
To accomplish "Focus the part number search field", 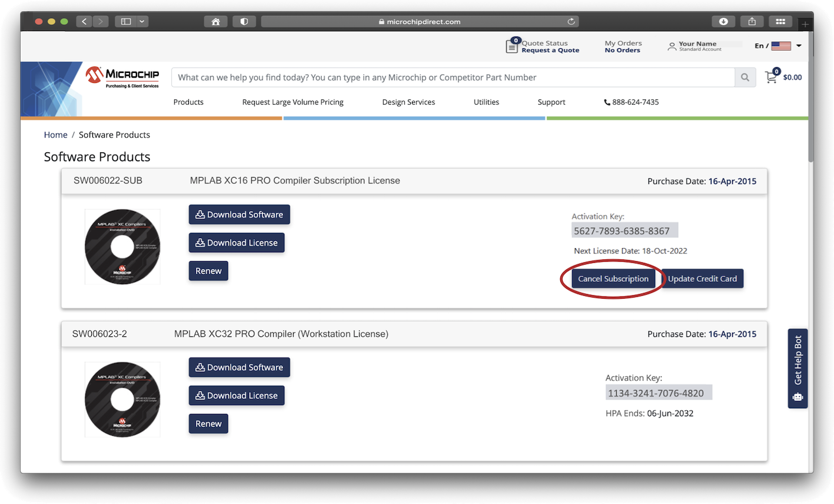I will (453, 78).
